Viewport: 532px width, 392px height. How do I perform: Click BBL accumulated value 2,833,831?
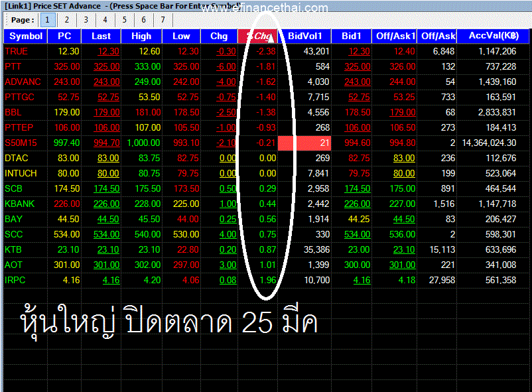click(497, 112)
